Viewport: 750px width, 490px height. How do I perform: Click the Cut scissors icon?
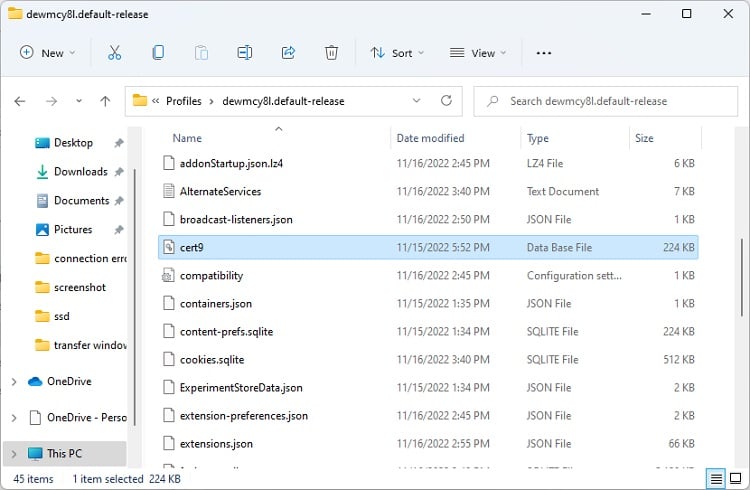coord(114,53)
